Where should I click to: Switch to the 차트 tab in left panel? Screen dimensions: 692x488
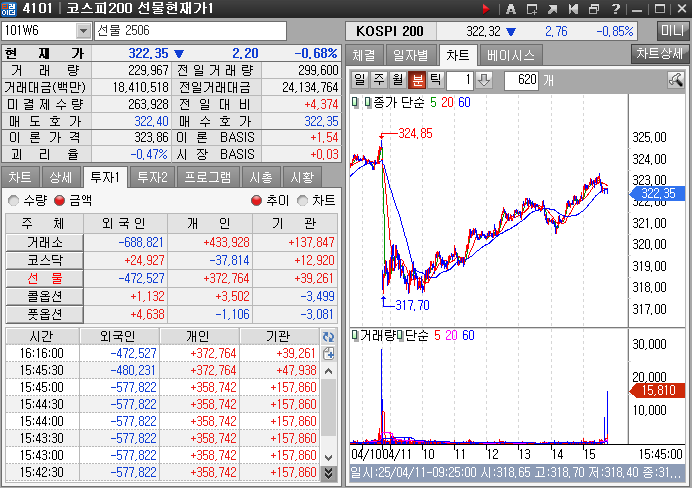click(x=20, y=177)
